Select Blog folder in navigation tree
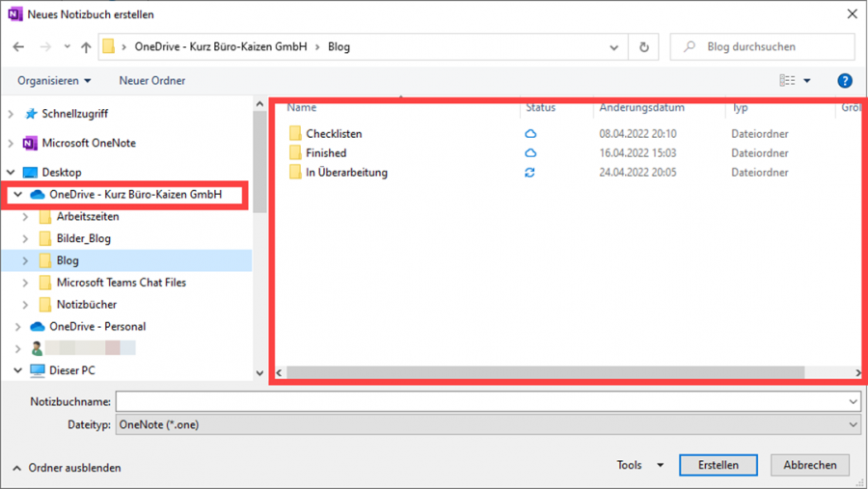The image size is (868, 489). pyautogui.click(x=68, y=260)
